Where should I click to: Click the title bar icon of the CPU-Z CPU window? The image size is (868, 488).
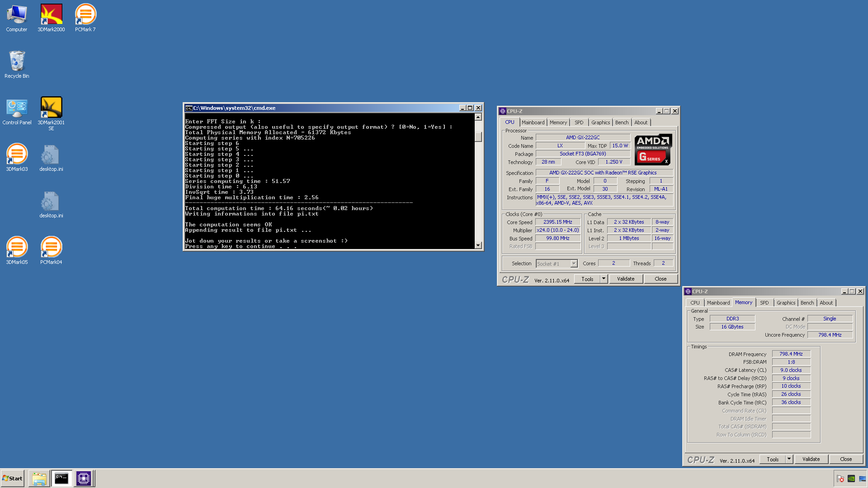(503, 111)
